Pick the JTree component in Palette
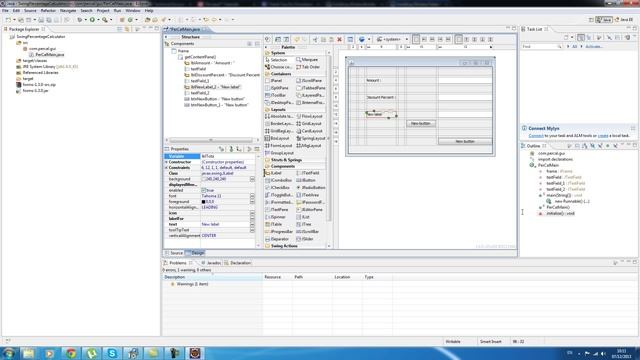 [304, 224]
